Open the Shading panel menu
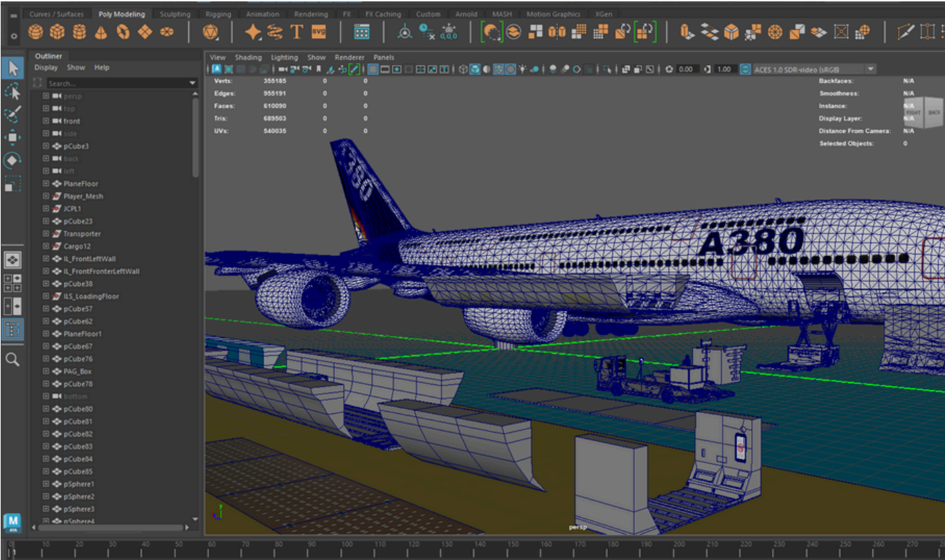The height and width of the screenshot is (560, 945). (x=248, y=57)
